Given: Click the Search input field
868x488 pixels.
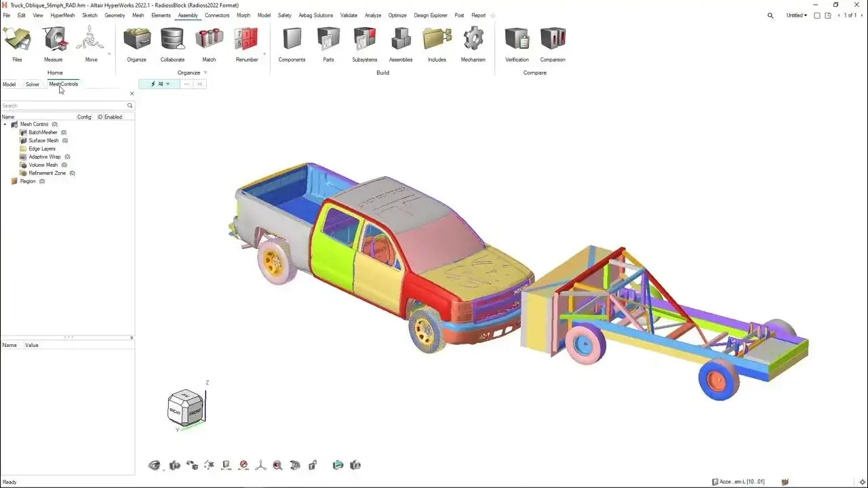Looking at the screenshot, I should tap(61, 105).
